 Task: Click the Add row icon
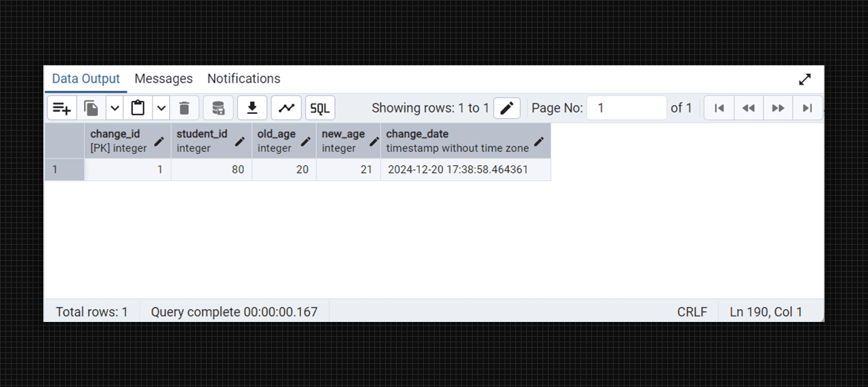[62, 108]
